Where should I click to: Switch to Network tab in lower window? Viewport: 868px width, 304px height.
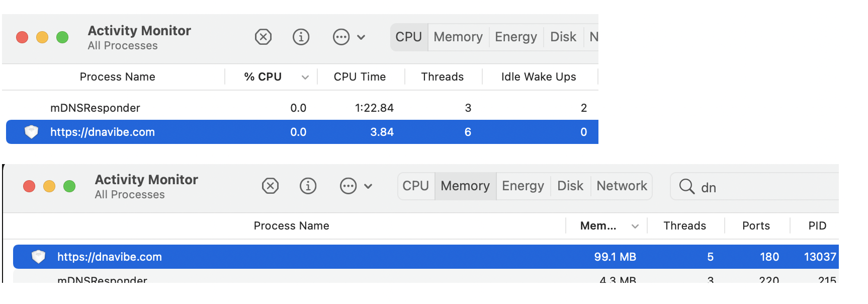[622, 186]
